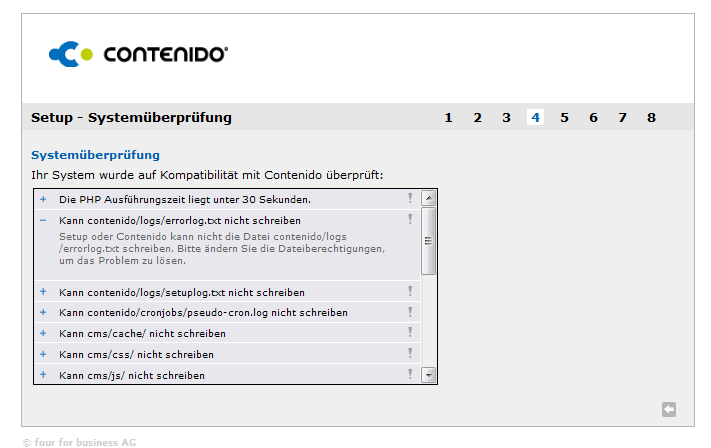Click 'Kann cms/cache/ nicht schreiben' text
This screenshot has height=448, width=711.
coord(142,334)
